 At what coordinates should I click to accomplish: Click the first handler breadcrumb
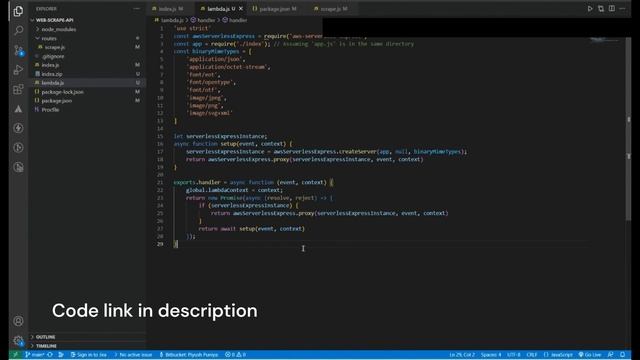[206, 20]
